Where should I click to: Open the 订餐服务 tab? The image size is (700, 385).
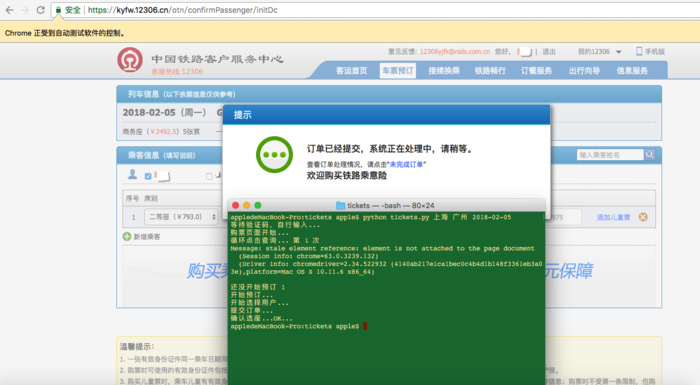coord(536,71)
